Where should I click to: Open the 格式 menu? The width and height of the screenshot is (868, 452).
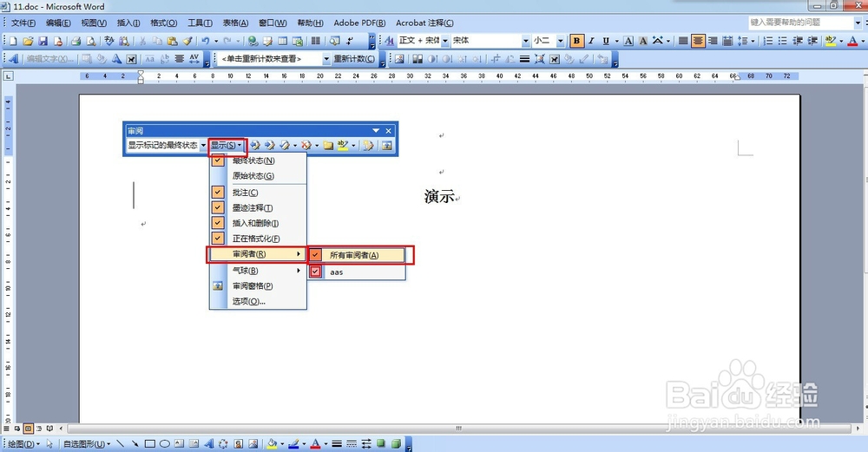pos(164,23)
